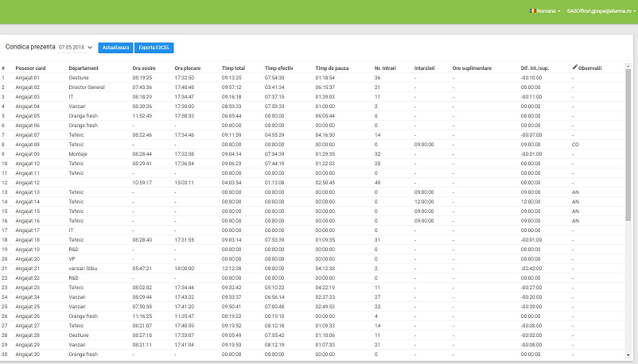Click the Nr. Intrari column header

(385, 68)
